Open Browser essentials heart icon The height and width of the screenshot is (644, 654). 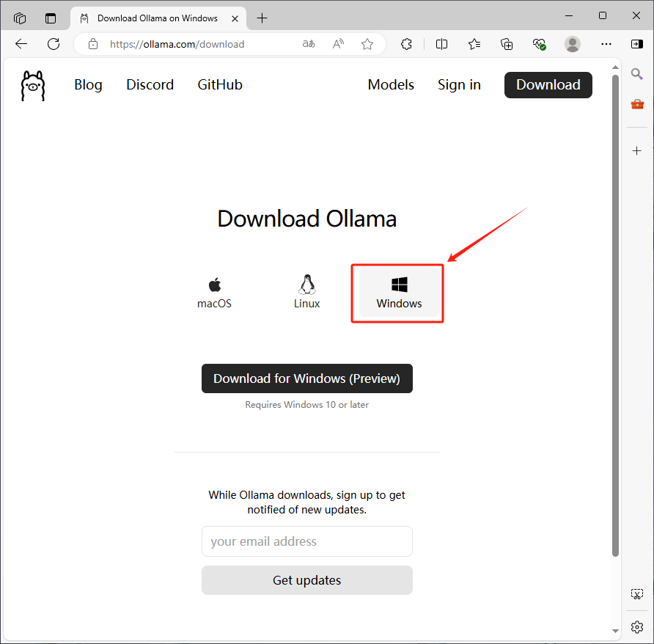[x=539, y=44]
